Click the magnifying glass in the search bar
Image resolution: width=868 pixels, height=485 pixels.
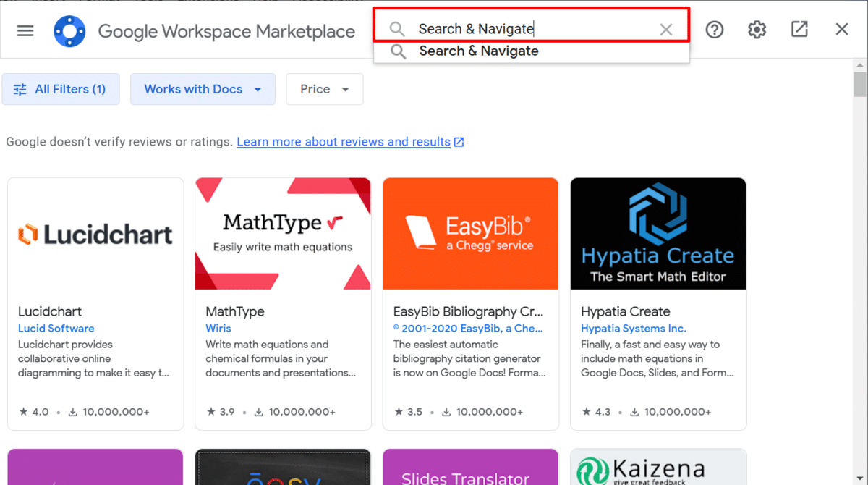[x=396, y=28]
